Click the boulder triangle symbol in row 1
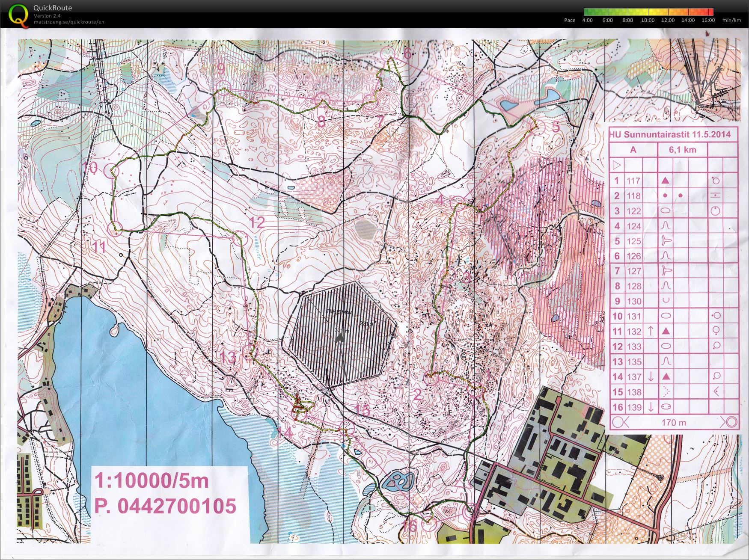749x560 pixels. [665, 181]
